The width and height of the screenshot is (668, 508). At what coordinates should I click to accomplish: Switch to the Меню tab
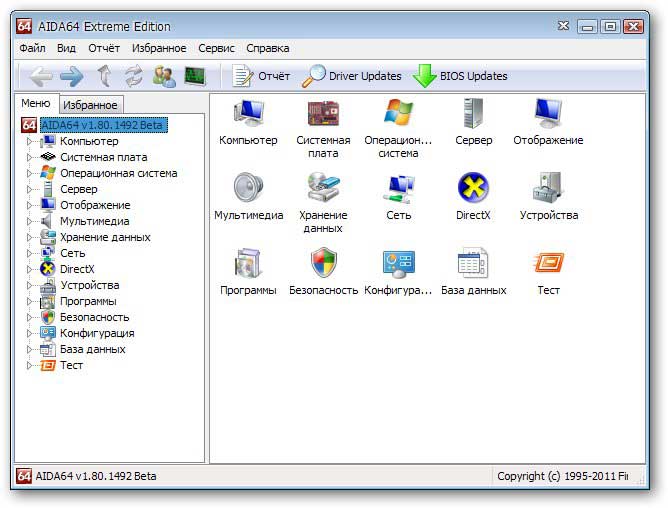pos(36,103)
